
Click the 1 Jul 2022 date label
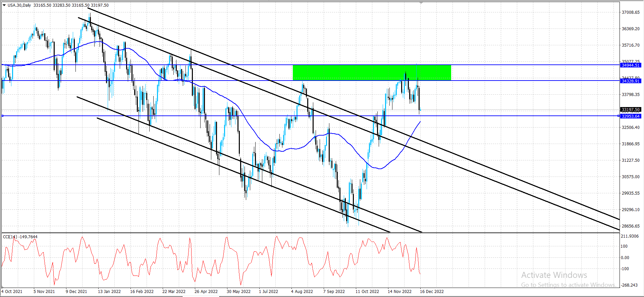[x=268, y=291]
